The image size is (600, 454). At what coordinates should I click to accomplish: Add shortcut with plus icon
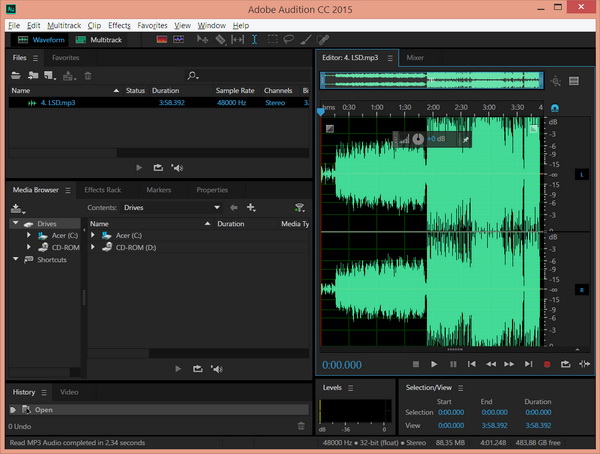click(x=251, y=207)
